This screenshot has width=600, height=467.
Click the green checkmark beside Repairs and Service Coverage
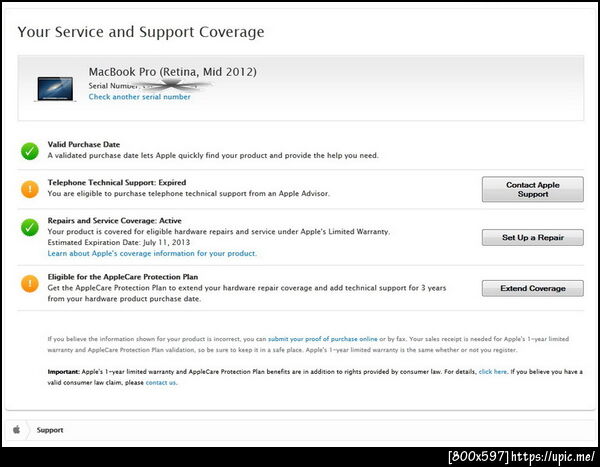tap(30, 227)
